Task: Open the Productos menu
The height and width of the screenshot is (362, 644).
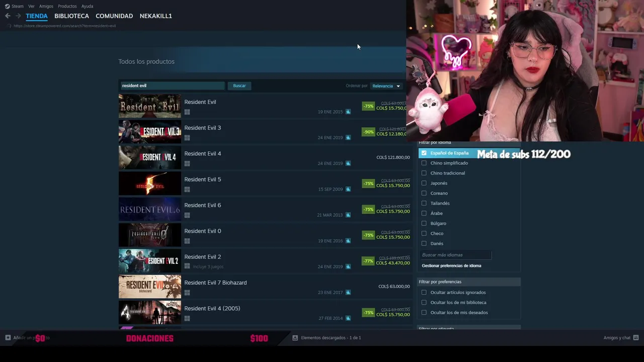Action: (67, 6)
